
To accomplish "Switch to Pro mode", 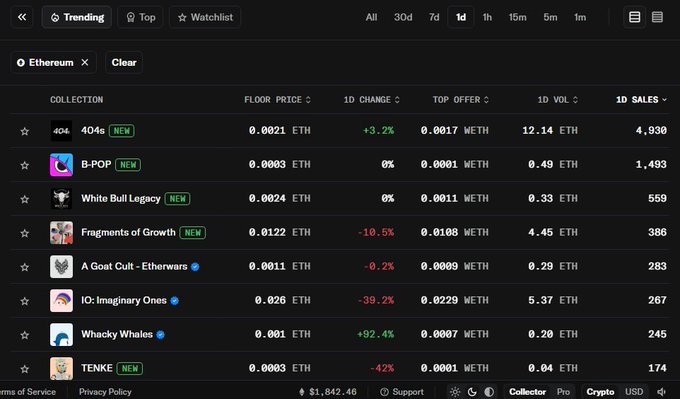I will coord(563,392).
